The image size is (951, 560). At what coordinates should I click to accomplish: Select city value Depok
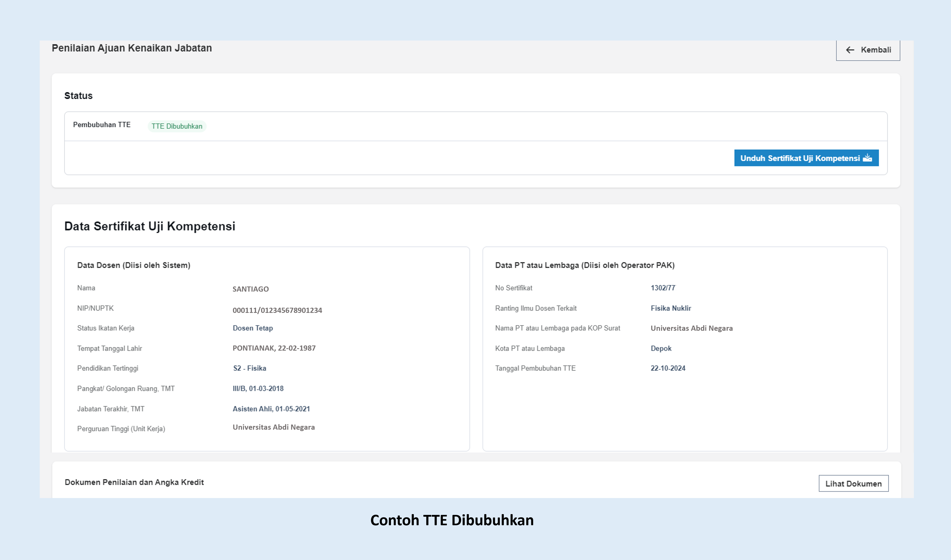(x=661, y=348)
